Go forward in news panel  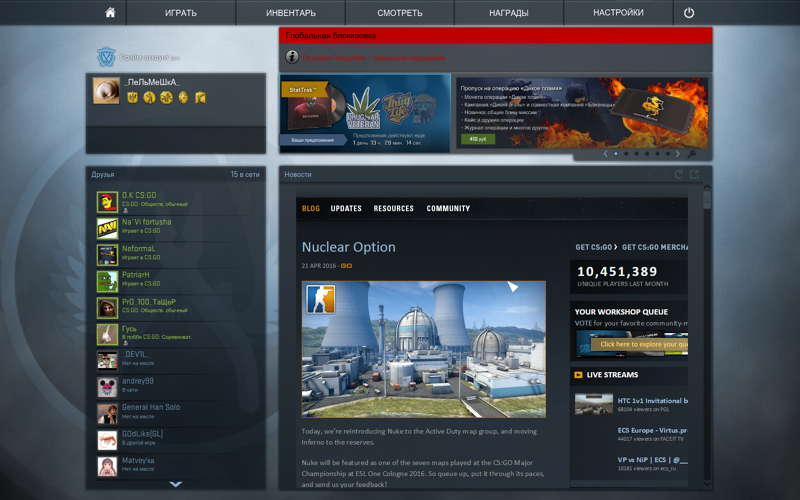(664, 174)
